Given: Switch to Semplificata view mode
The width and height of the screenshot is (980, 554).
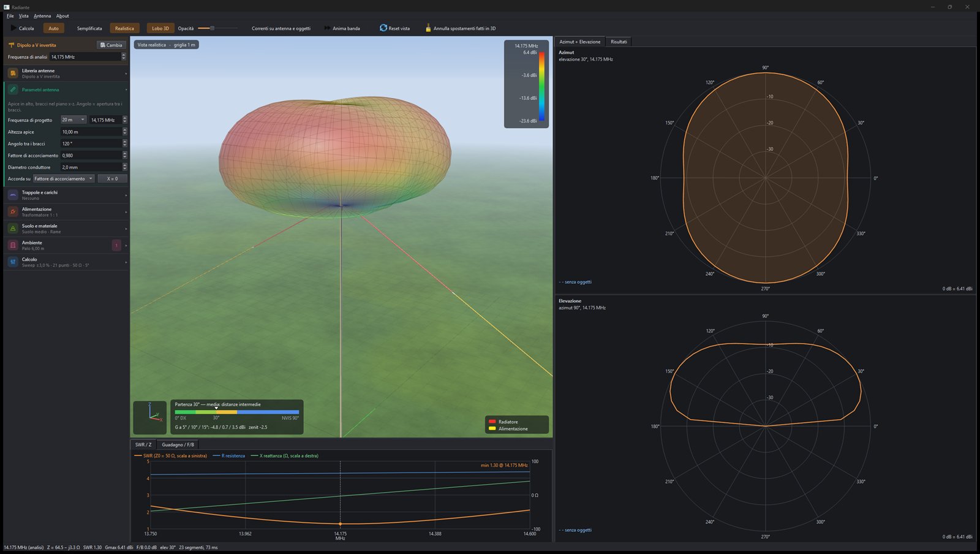Looking at the screenshot, I should pos(89,28).
